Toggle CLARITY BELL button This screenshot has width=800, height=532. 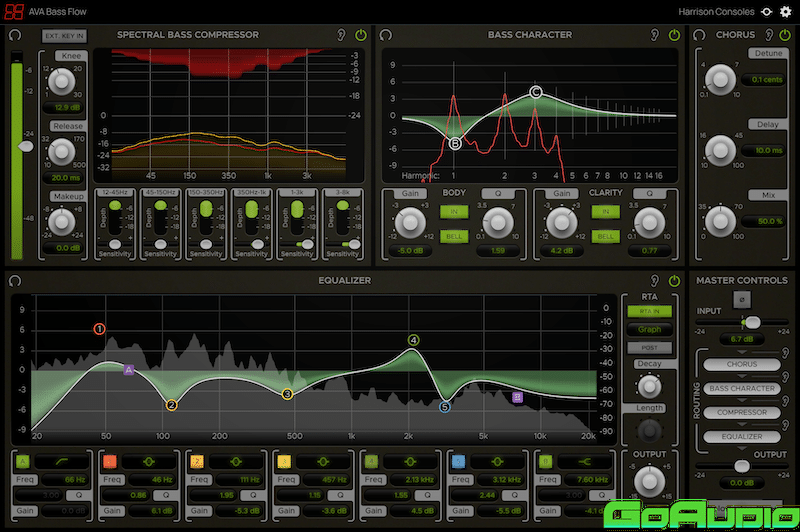point(606,236)
